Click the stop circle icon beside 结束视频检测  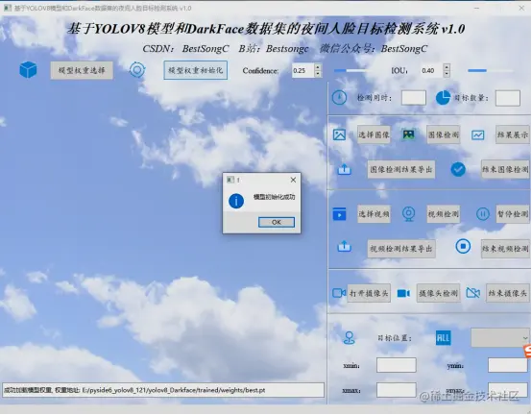pos(463,246)
